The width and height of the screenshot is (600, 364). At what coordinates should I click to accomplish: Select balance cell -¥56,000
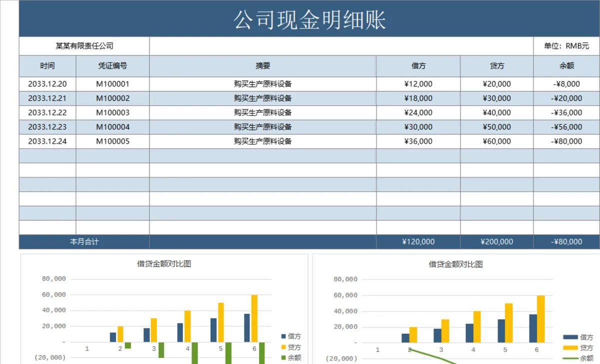click(x=566, y=127)
